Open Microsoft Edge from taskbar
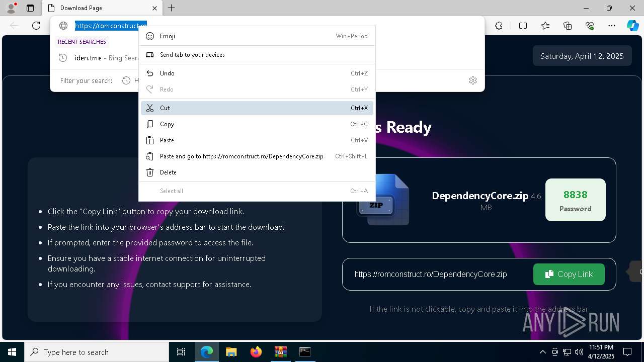 [x=207, y=352]
